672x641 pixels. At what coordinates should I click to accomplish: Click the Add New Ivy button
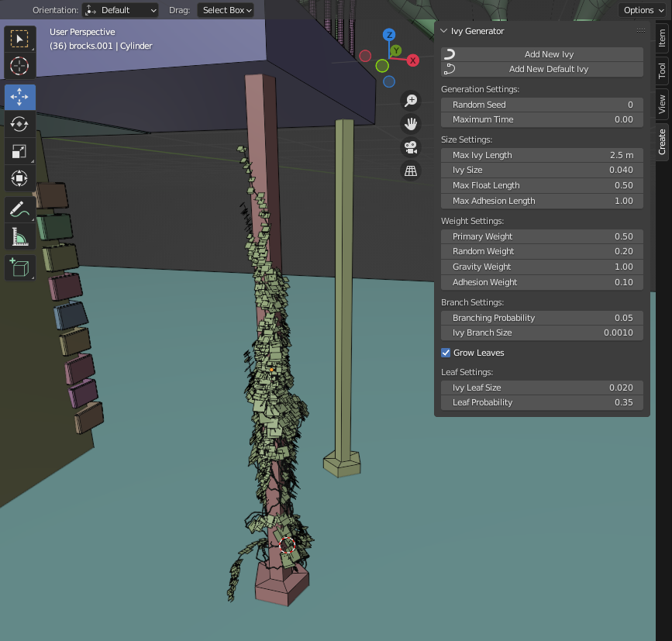(x=542, y=54)
